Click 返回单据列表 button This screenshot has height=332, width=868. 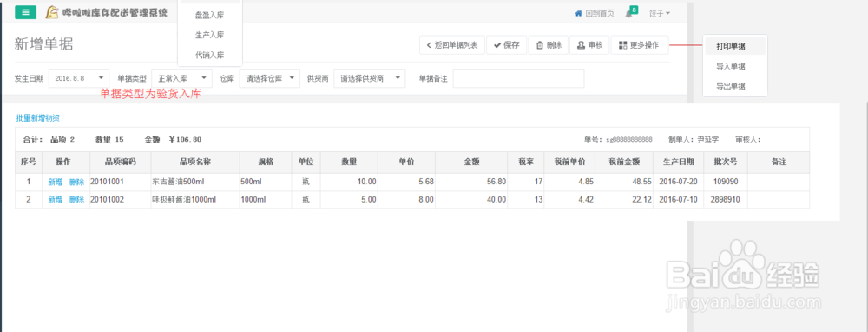point(452,45)
